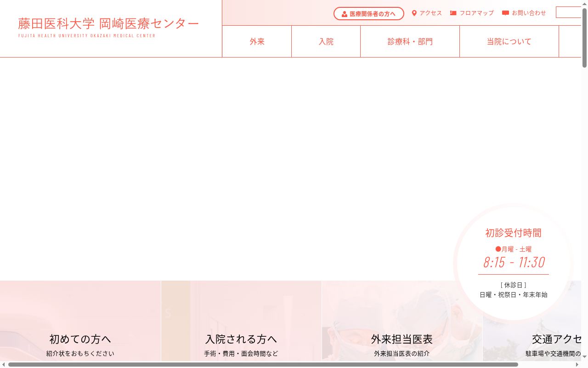
Task: Click the FUJITA HEALTH UNIVERSITY OKAZAKI MEDICAL CENTER subtitle
Action: [87, 36]
